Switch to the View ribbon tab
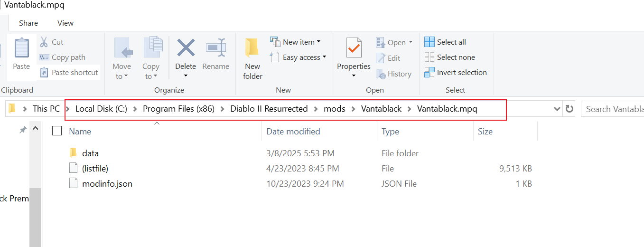Screen dimensions: 644x247 (65, 23)
